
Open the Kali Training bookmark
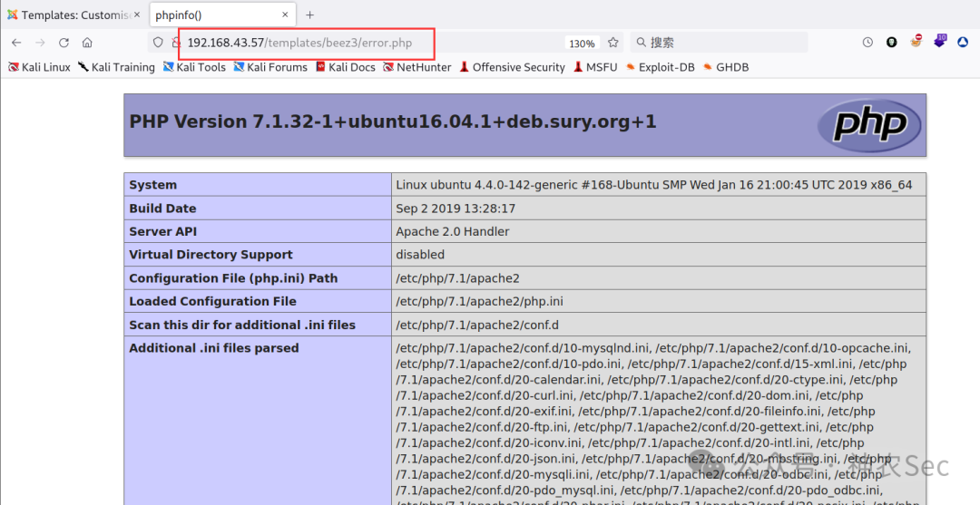[116, 67]
